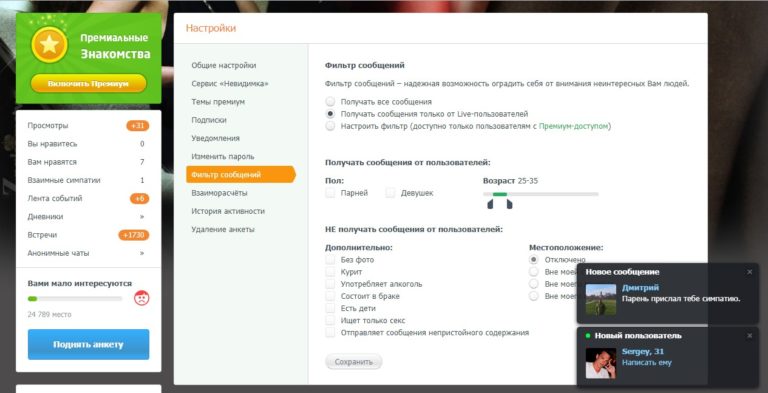Expand Анонимные чаты arrow

142,253
